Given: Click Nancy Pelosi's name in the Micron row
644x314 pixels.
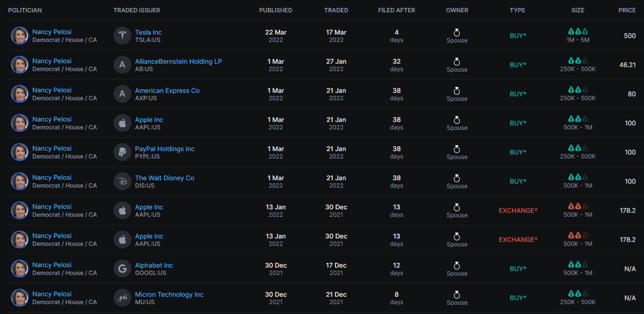Looking at the screenshot, I should 52,294.
